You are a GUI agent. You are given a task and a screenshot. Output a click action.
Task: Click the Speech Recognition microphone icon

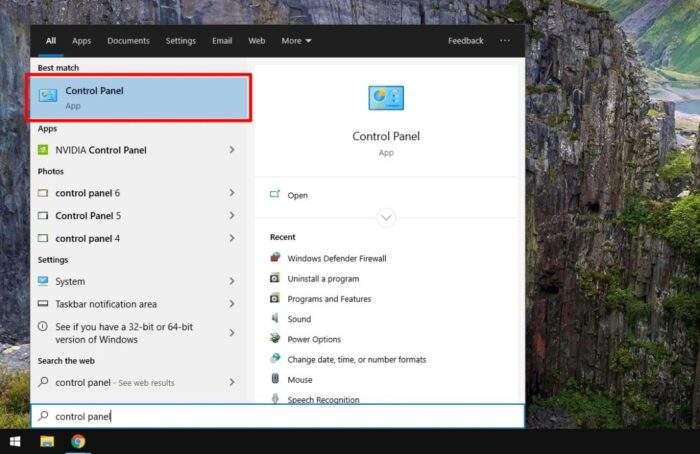pos(275,399)
